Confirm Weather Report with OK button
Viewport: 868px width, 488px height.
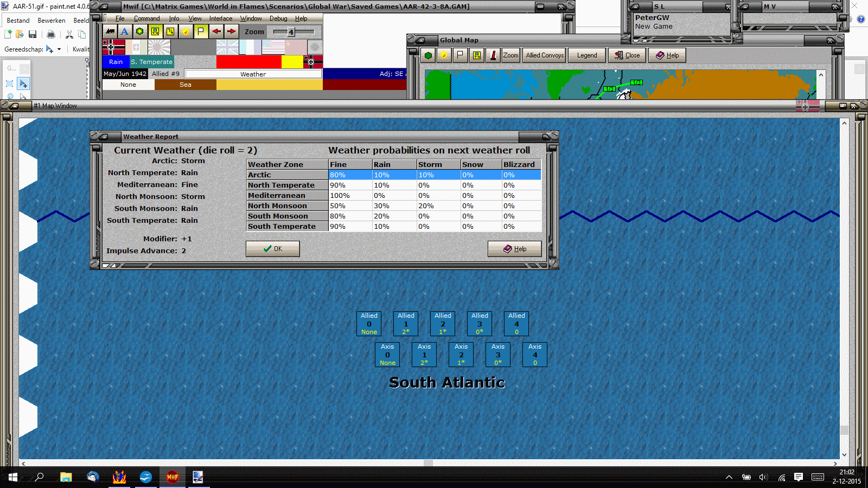[273, 249]
